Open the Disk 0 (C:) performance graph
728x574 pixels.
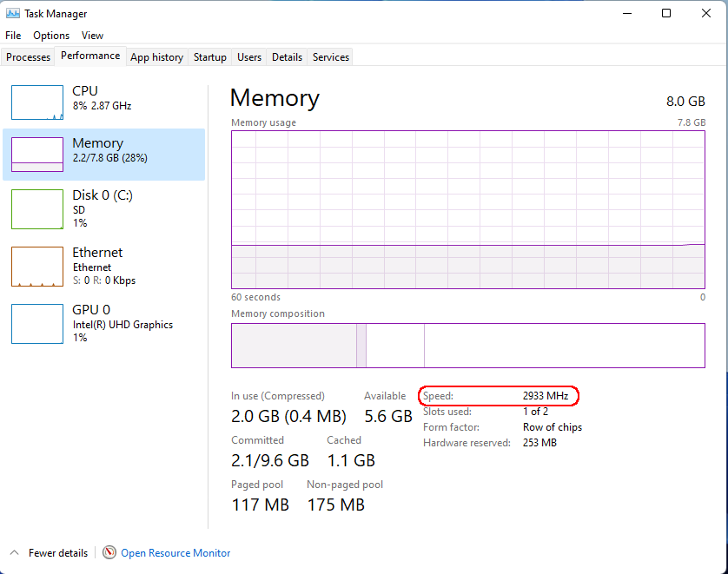(37, 208)
